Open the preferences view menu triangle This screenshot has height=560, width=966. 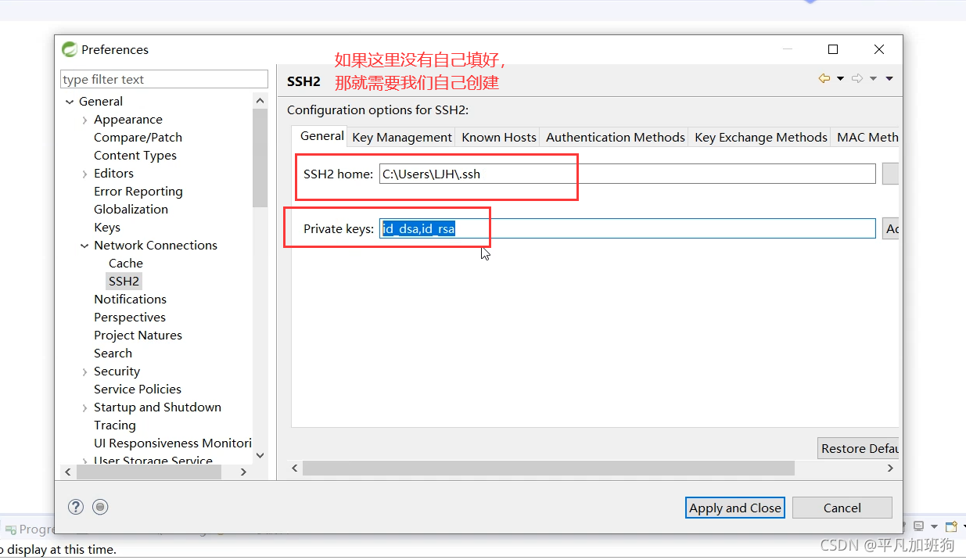click(x=889, y=79)
